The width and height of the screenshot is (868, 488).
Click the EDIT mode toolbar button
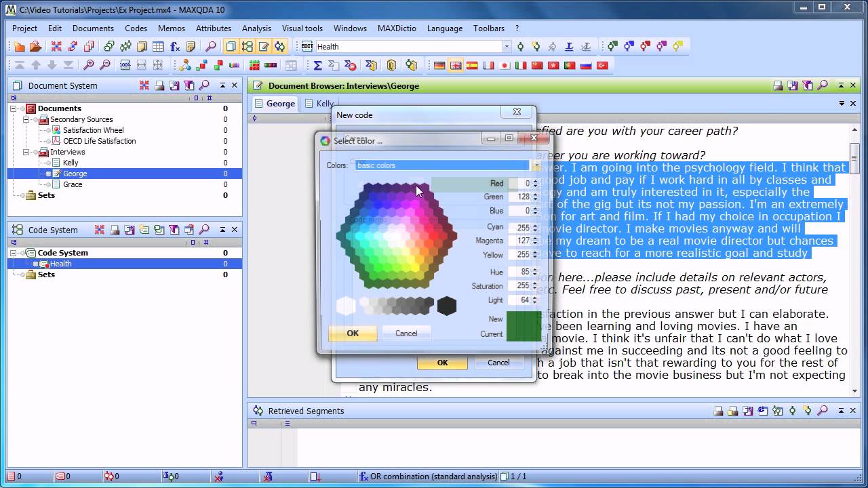tap(307, 47)
